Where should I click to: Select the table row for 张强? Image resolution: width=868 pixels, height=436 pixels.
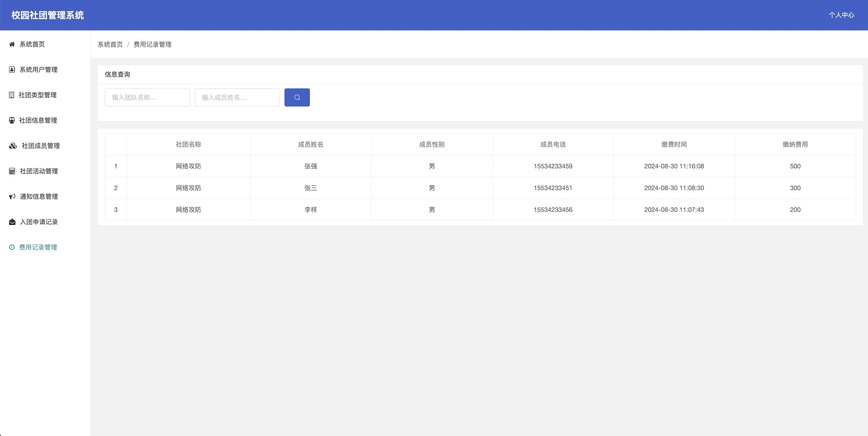tap(310, 166)
